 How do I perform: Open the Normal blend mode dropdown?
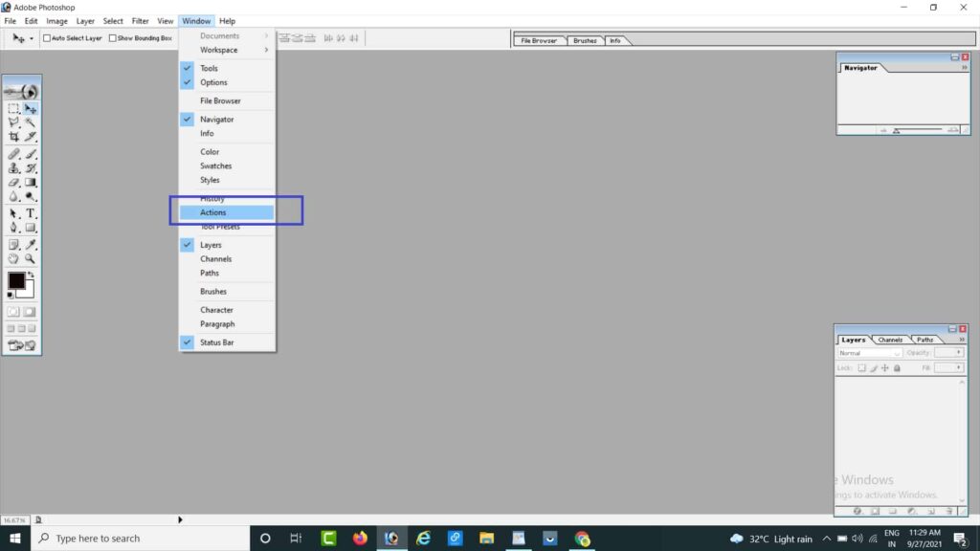coord(870,353)
